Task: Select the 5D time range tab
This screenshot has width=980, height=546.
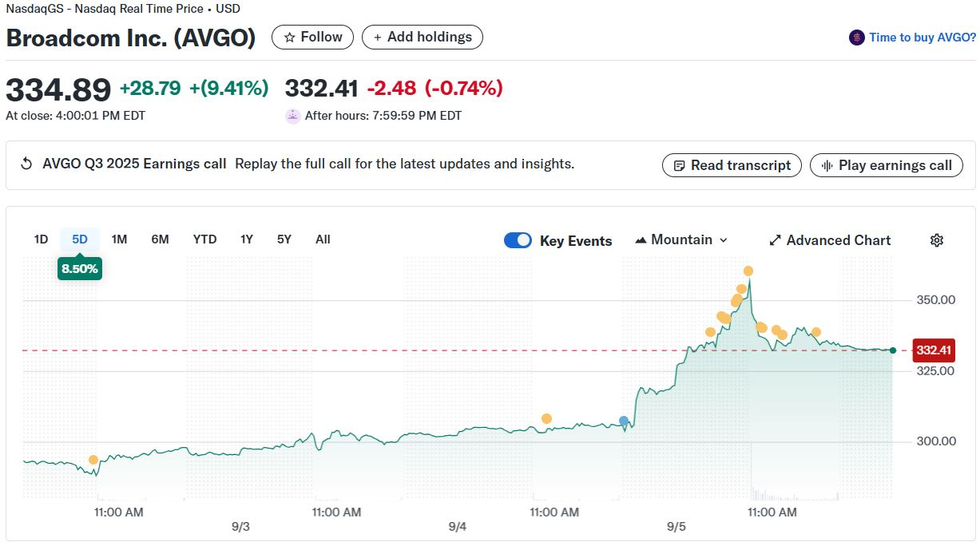Action: tap(80, 239)
